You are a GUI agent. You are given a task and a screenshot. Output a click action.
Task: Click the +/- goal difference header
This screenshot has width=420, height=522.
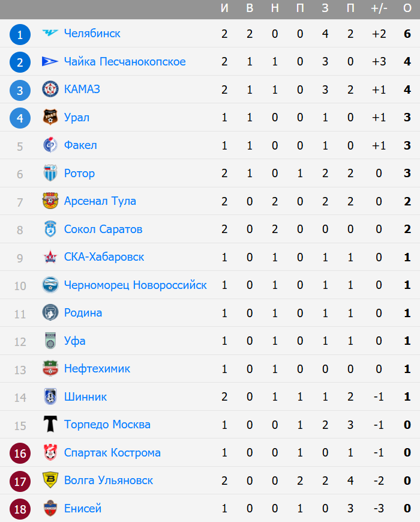pos(379,8)
